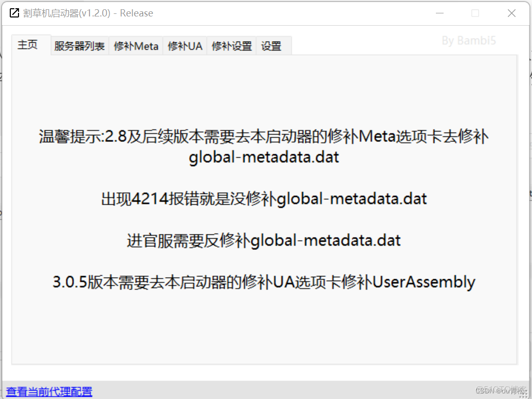Click the 出现4214报错 message line
Screen dimensions: 532x399
point(264,198)
